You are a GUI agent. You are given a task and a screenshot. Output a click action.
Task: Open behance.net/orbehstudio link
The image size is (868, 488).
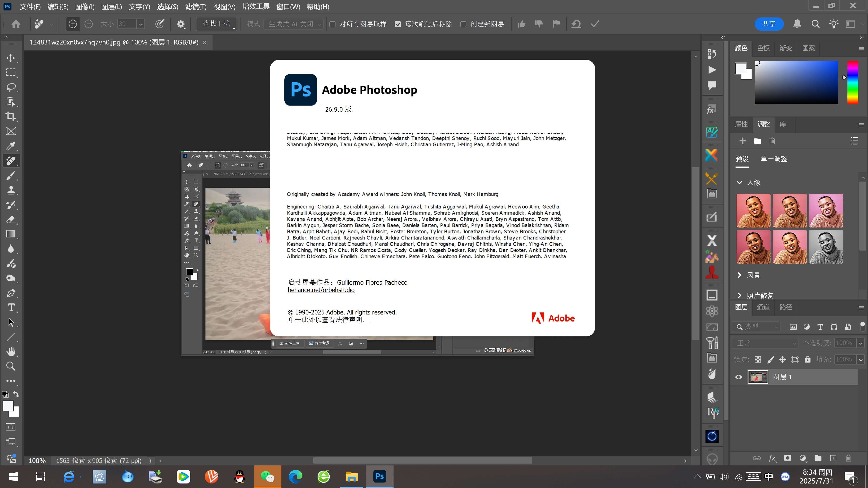pyautogui.click(x=321, y=290)
